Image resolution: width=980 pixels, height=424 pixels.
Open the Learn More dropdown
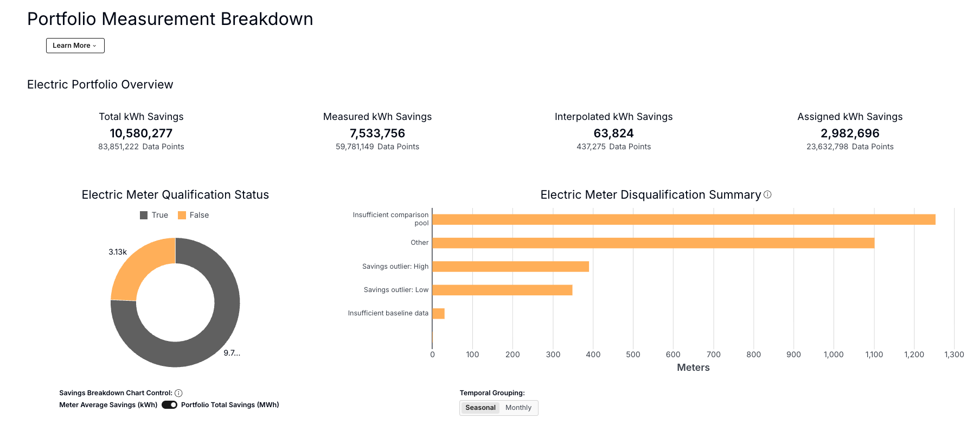(75, 46)
